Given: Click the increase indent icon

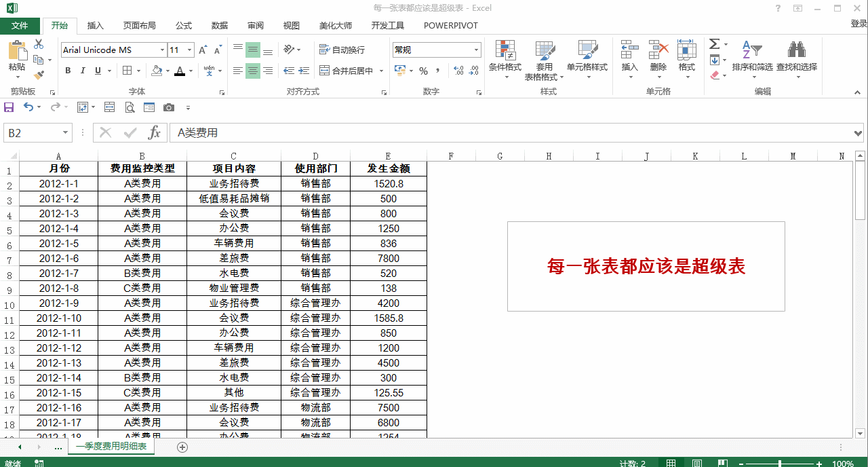Looking at the screenshot, I should [304, 71].
